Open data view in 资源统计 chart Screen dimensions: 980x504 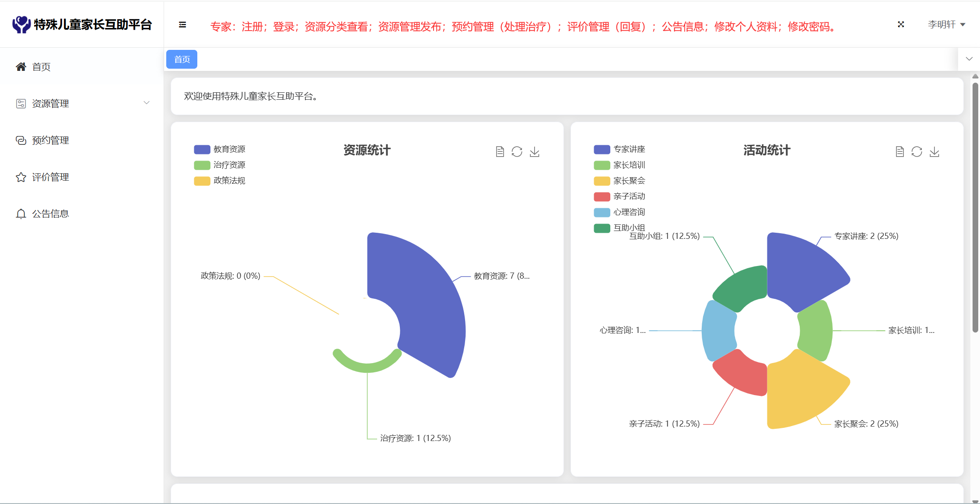(500, 152)
